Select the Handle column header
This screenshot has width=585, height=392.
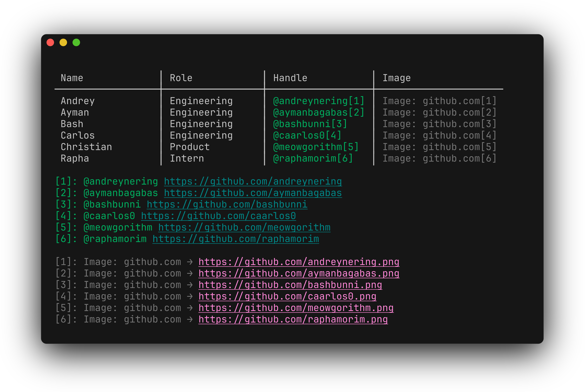point(290,78)
